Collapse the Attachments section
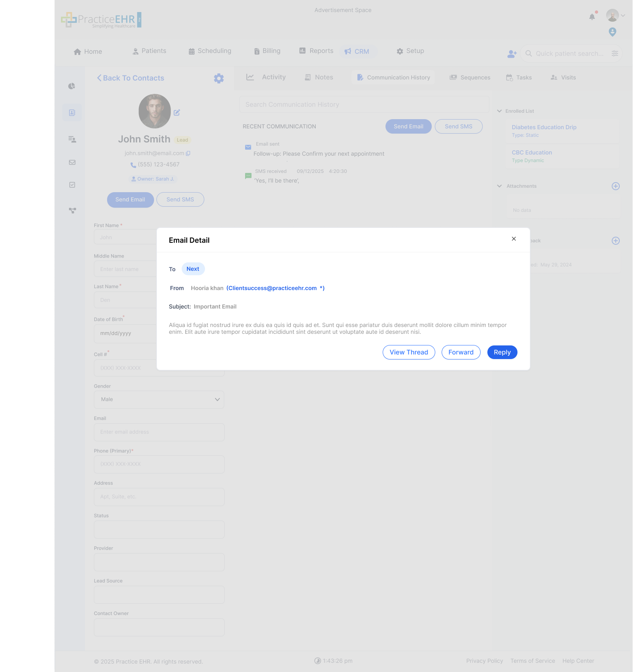Viewport: 633px width, 672px height. tap(499, 186)
